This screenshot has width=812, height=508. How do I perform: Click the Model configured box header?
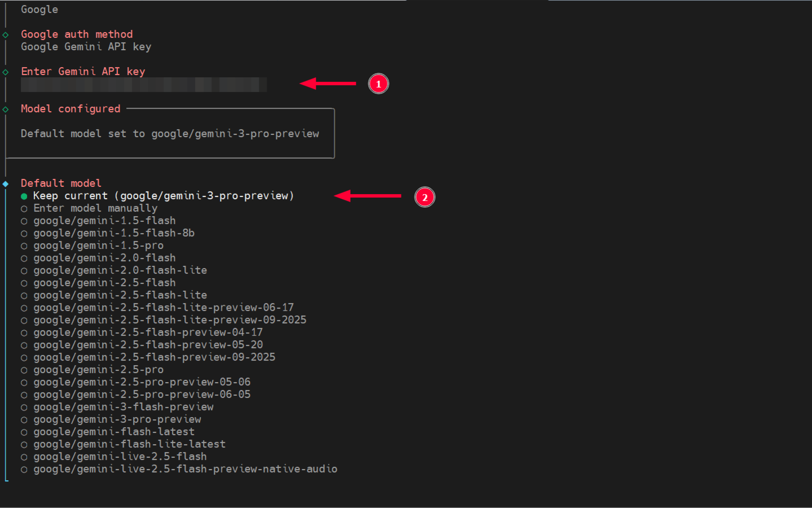[x=70, y=108]
